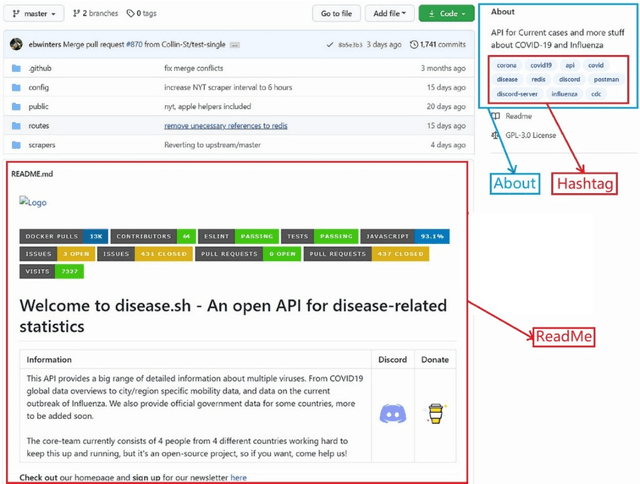
Task: Open commit hash 8b5e3b3
Action: (350, 45)
